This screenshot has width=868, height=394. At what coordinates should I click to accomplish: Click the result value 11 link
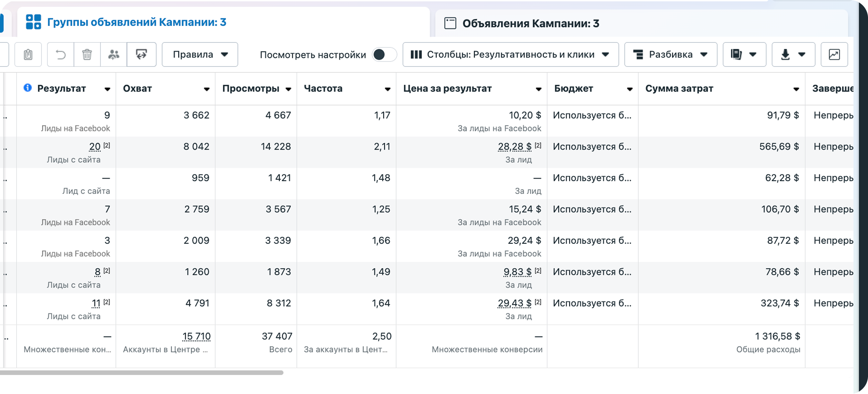point(96,303)
